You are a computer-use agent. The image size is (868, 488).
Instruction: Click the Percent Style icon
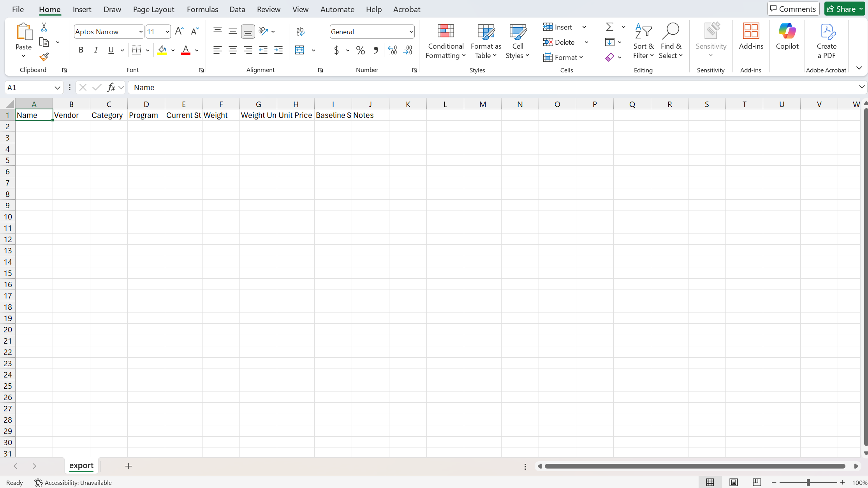click(x=361, y=50)
